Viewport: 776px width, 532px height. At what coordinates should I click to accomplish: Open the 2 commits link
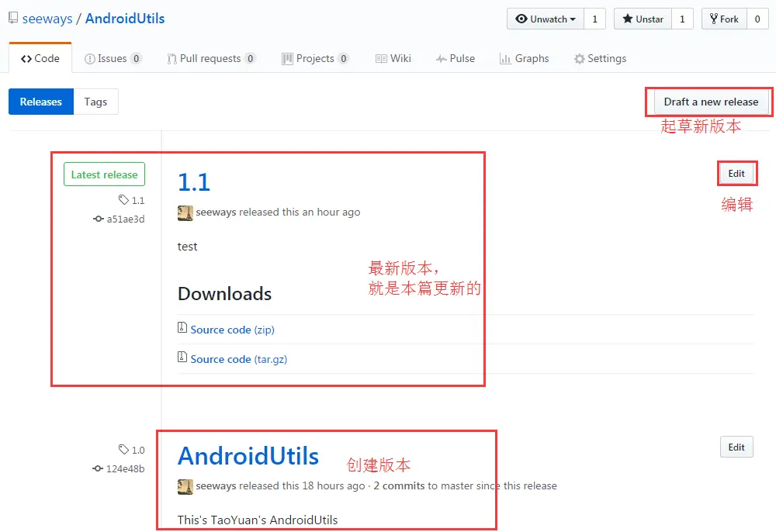coord(399,486)
